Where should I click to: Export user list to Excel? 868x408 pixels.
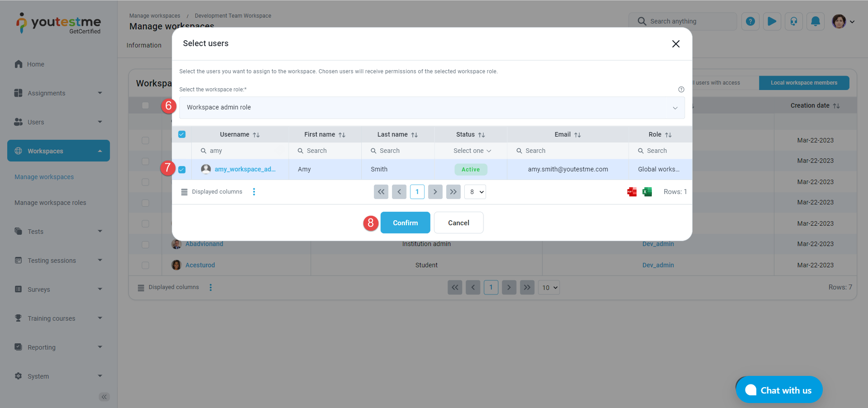point(647,192)
